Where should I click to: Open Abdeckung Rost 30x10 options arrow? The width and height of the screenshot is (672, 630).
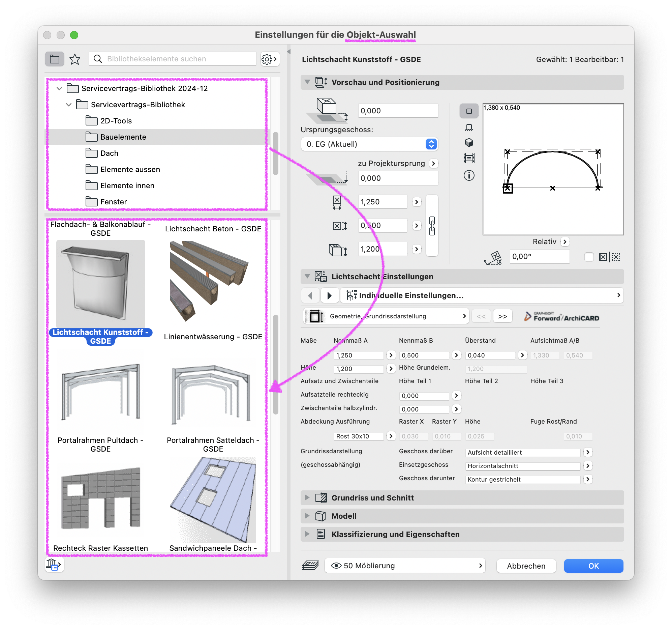point(391,436)
